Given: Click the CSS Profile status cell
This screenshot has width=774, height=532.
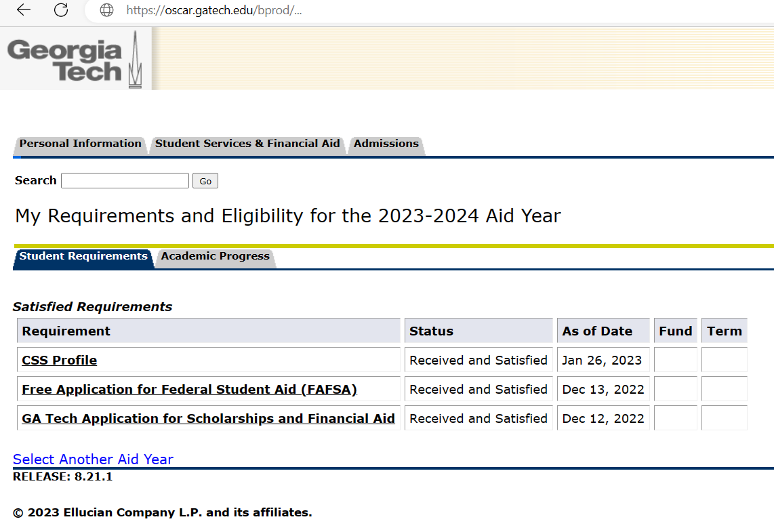Looking at the screenshot, I should tap(478, 361).
